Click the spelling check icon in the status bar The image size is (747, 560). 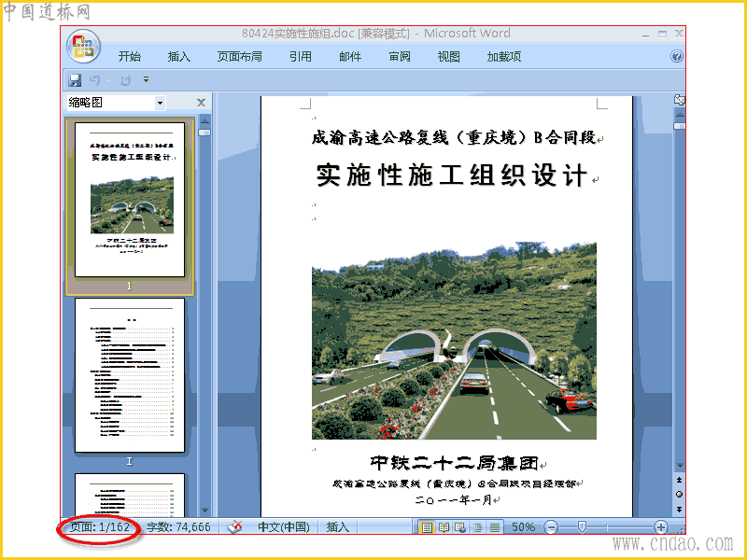(234, 526)
